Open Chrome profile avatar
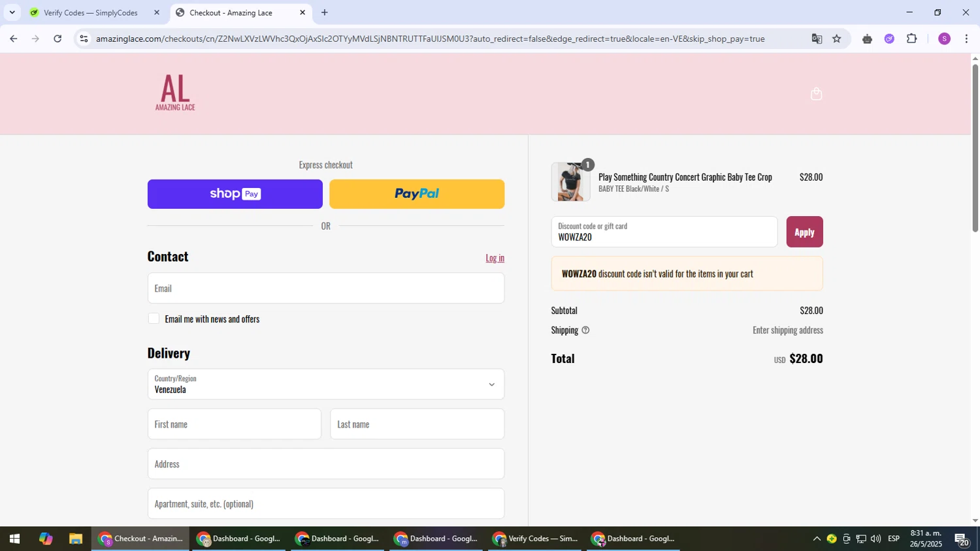 (x=944, y=39)
